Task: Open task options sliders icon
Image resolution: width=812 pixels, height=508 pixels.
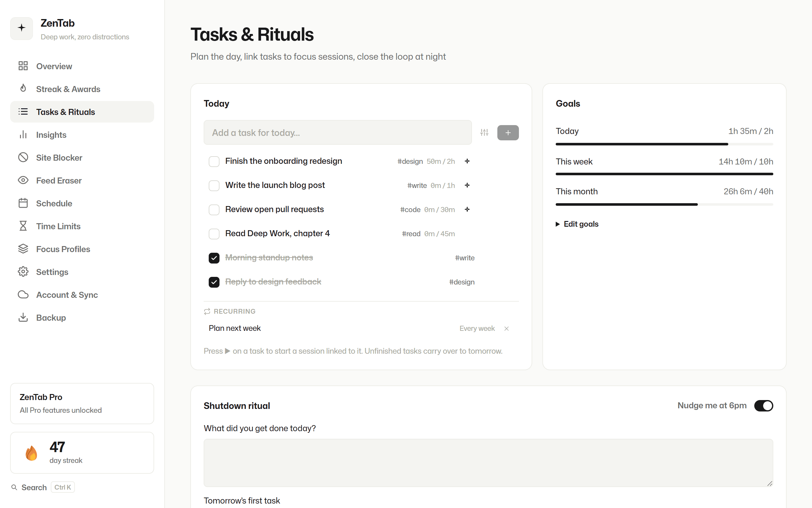Action: click(x=484, y=133)
